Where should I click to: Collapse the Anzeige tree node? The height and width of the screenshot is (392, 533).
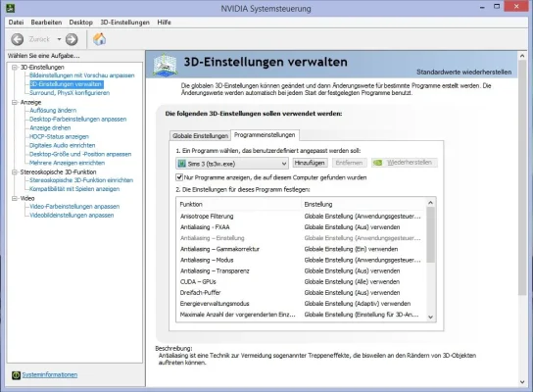tap(15, 102)
